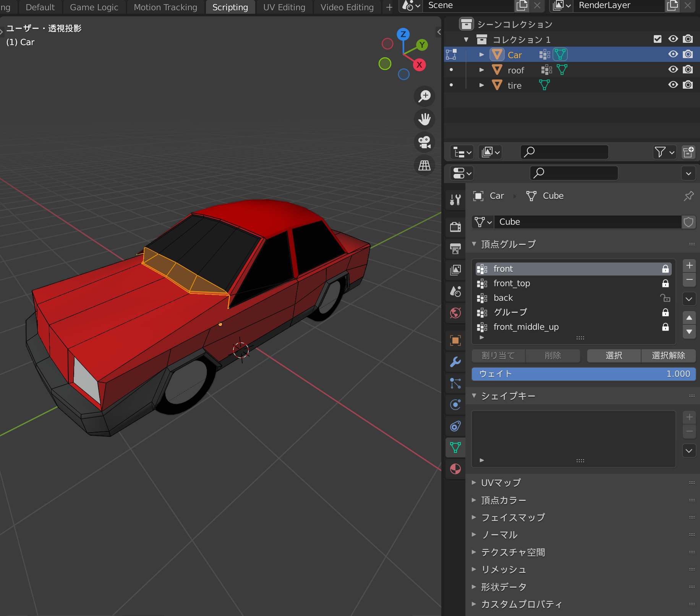The height and width of the screenshot is (616, 700).
Task: Switch to the UV Editing workspace tab
Action: pos(284,7)
